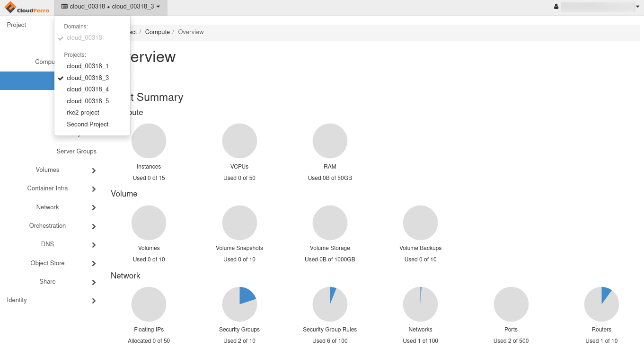Choose cloud_00318_1 from projects list
The image size is (644, 358).
coord(88,66)
